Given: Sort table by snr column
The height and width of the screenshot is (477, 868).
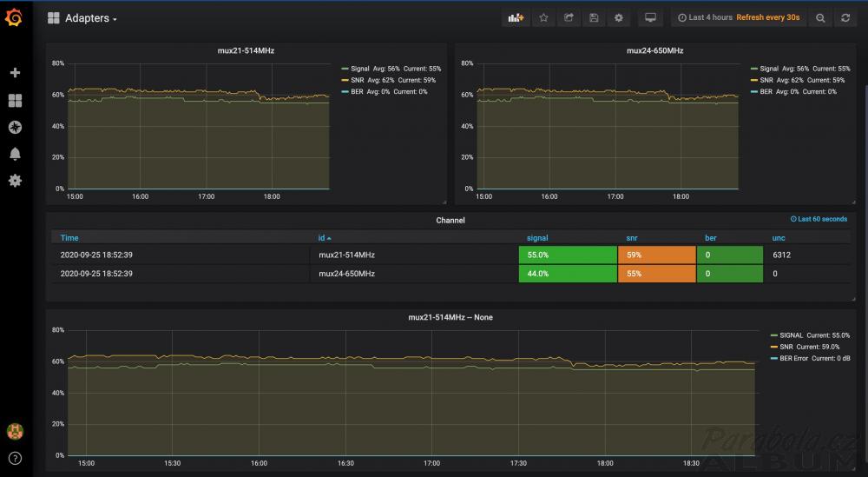Looking at the screenshot, I should click(632, 238).
